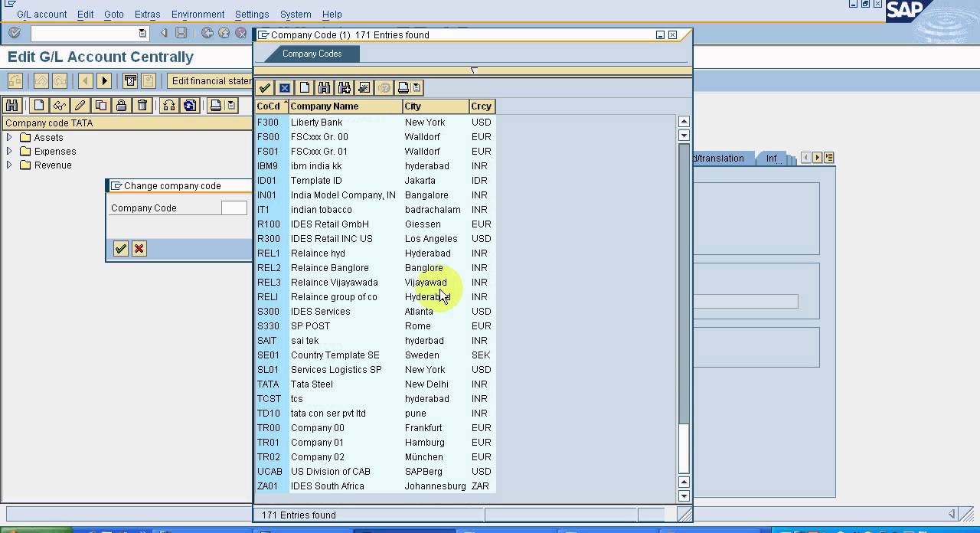The image size is (980, 533).
Task: Click the green checkmark Copy icon in the Company Code dialog
Action: 265,88
